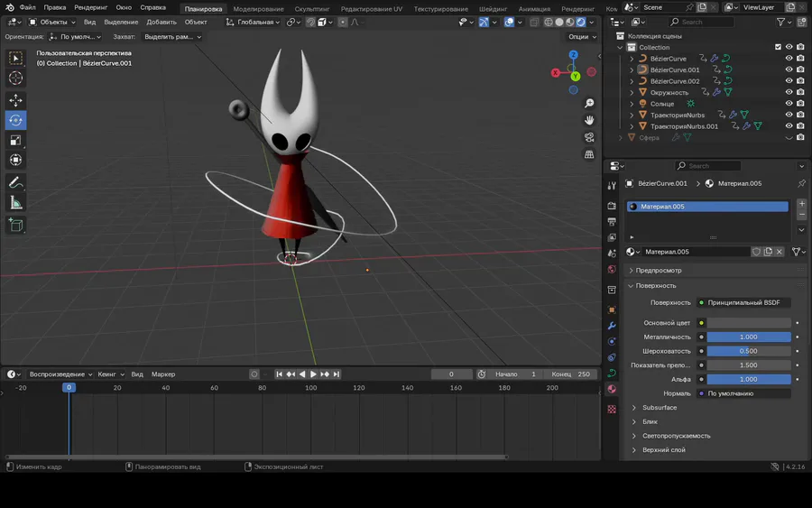Switch to Скульптинг workspace tab
The width and height of the screenshot is (812, 508).
coord(312,9)
